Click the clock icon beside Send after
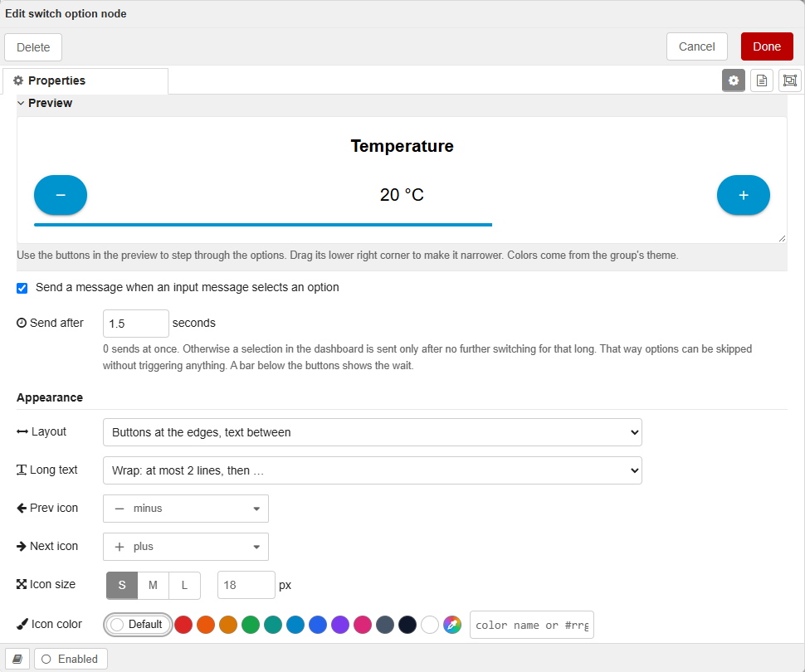The image size is (805, 672). point(22,323)
